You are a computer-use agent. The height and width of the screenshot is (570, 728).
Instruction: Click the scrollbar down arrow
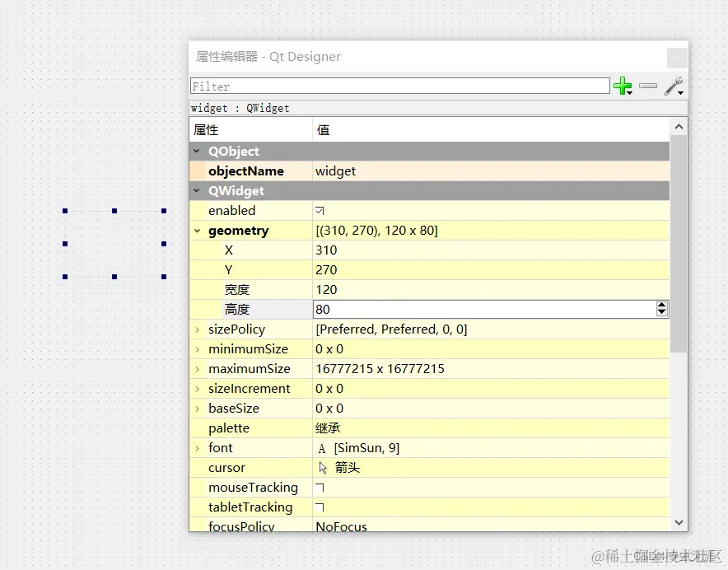tap(679, 522)
